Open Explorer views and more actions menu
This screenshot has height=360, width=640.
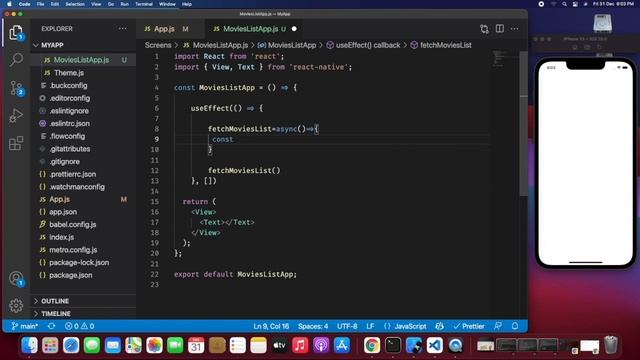point(122,29)
